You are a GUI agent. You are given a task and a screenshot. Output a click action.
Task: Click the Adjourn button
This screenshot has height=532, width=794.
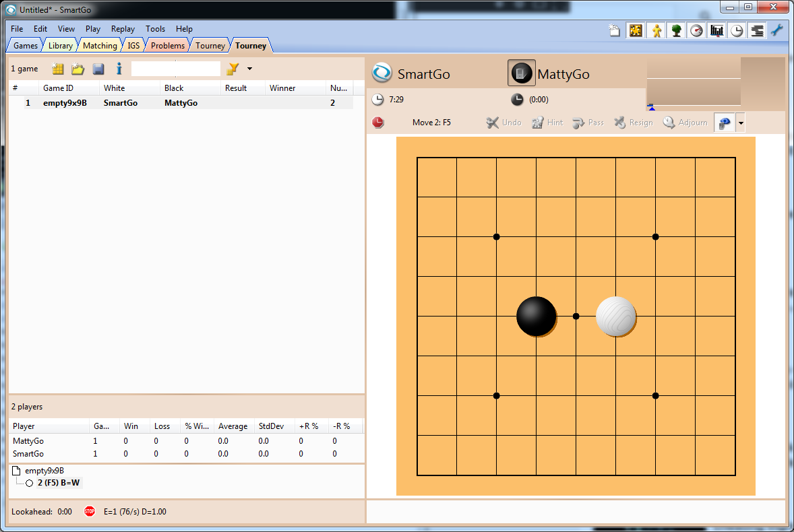point(685,123)
